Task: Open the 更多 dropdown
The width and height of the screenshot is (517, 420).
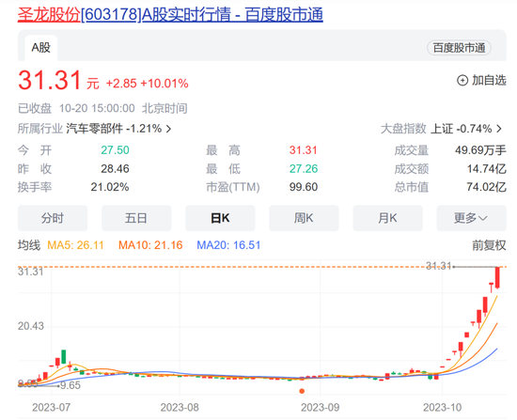Action: [471, 218]
